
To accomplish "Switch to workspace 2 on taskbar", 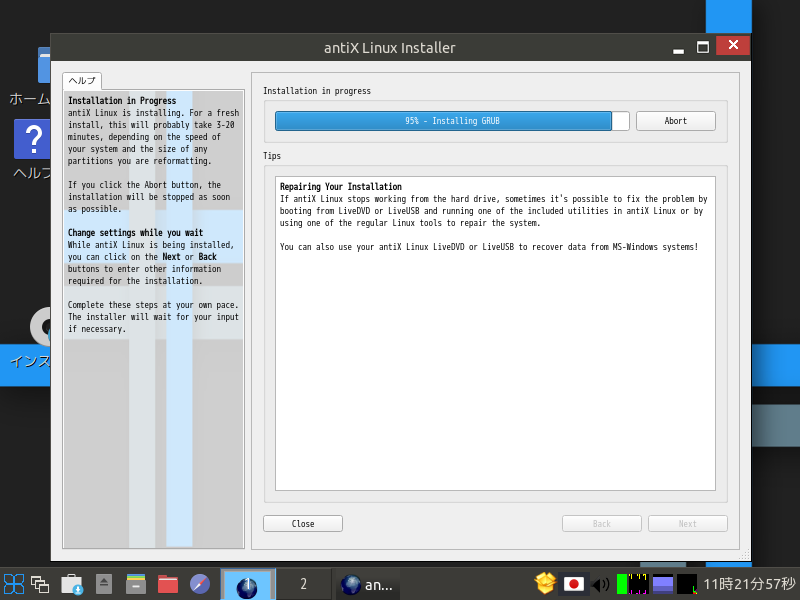I will [304, 584].
